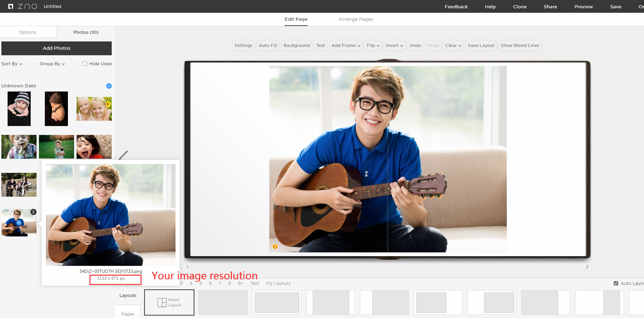Open the Group By dropdown
This screenshot has height=318, width=644.
[52, 64]
